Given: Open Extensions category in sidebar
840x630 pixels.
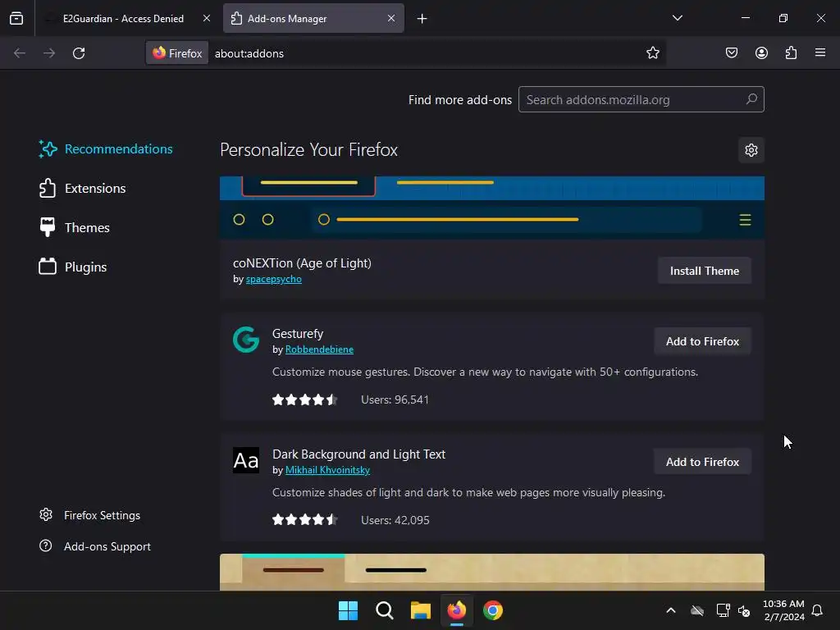Looking at the screenshot, I should point(83,188).
